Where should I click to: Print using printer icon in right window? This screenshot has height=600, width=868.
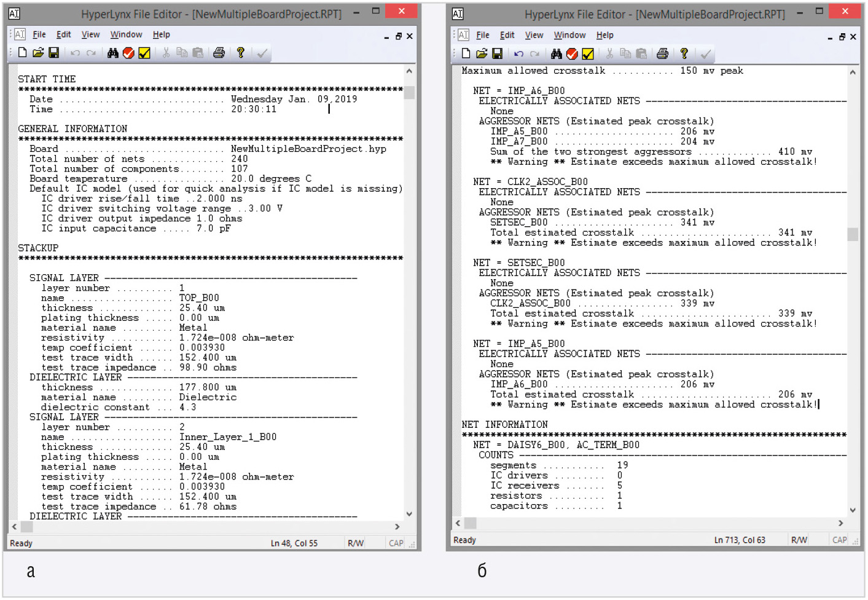coord(662,54)
